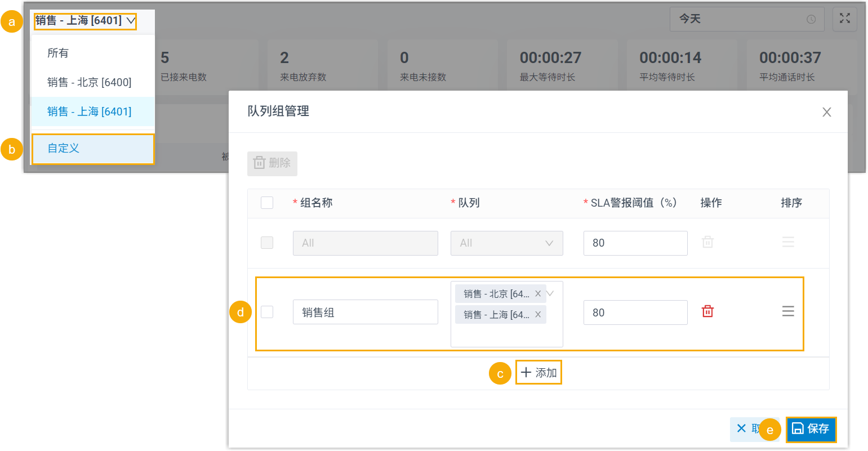Remove 销售 - 上海 tag from queue field
The height and width of the screenshot is (451, 868).
538,315
